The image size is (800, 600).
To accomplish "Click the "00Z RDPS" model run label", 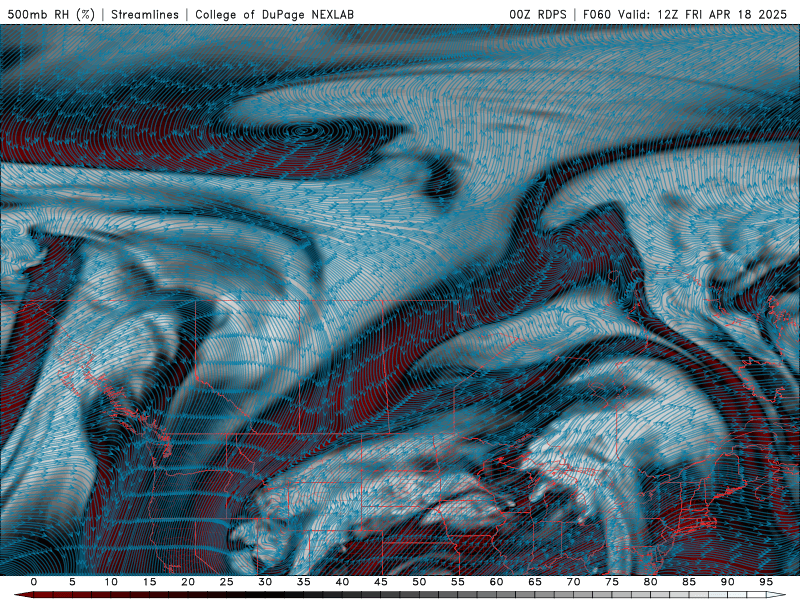I will [538, 14].
